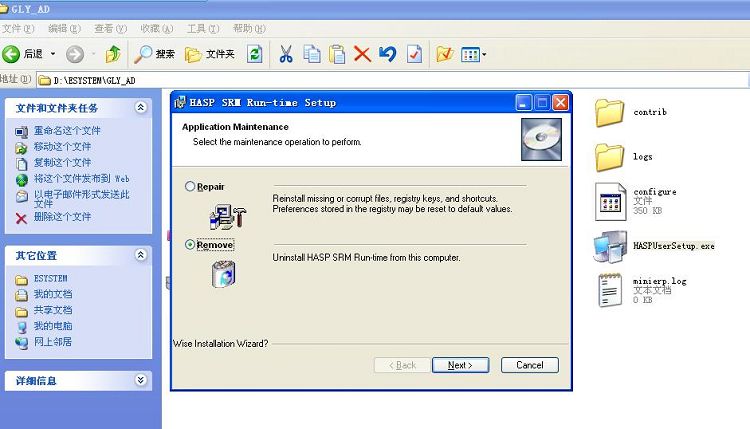Open the contrib folder
Image resolution: width=750 pixels, height=429 pixels.
[x=610, y=113]
